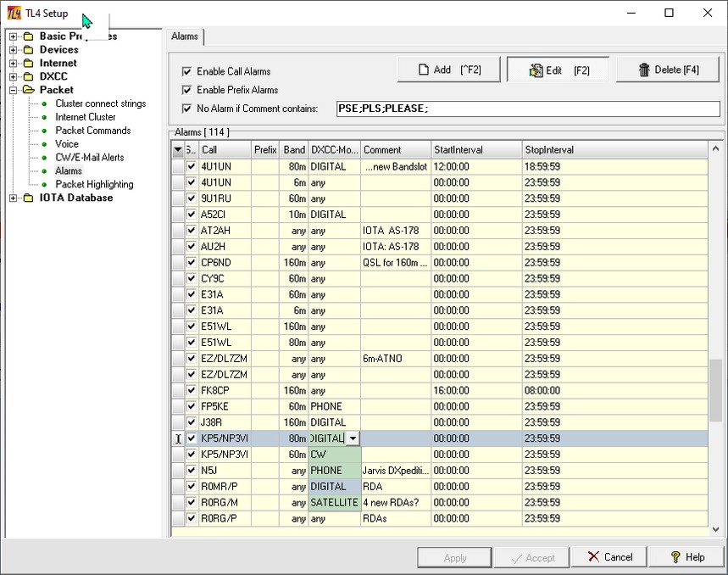Click the TL4 application icon in title bar

click(x=14, y=13)
